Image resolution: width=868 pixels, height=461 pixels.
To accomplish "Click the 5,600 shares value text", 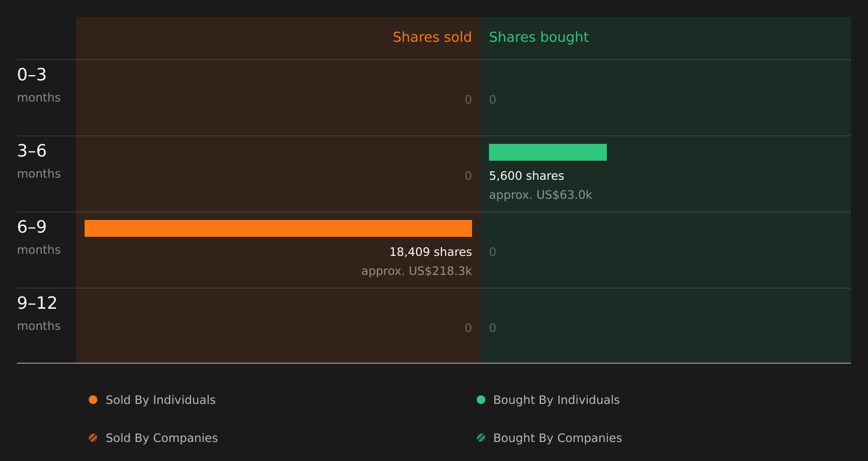I will tap(527, 176).
